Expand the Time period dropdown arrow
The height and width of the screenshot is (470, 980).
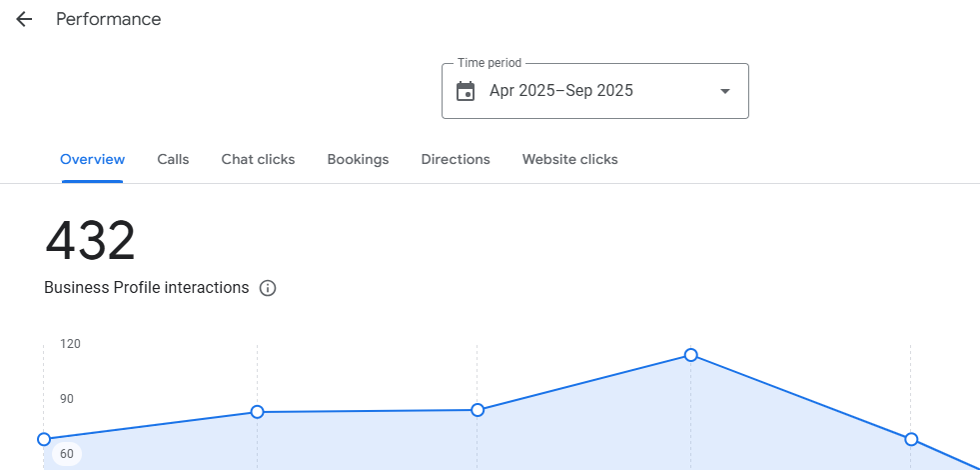[x=725, y=91]
